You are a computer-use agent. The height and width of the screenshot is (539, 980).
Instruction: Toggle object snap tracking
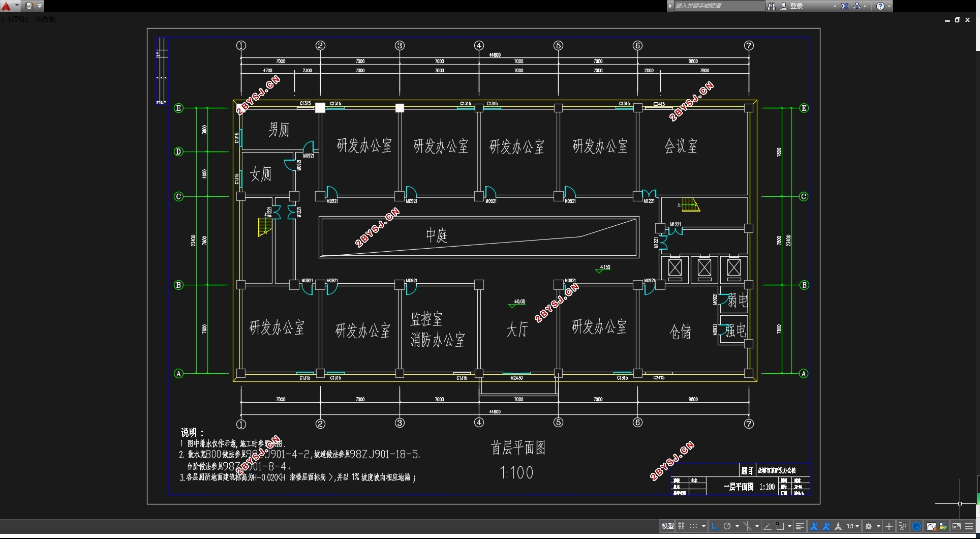coord(768,526)
